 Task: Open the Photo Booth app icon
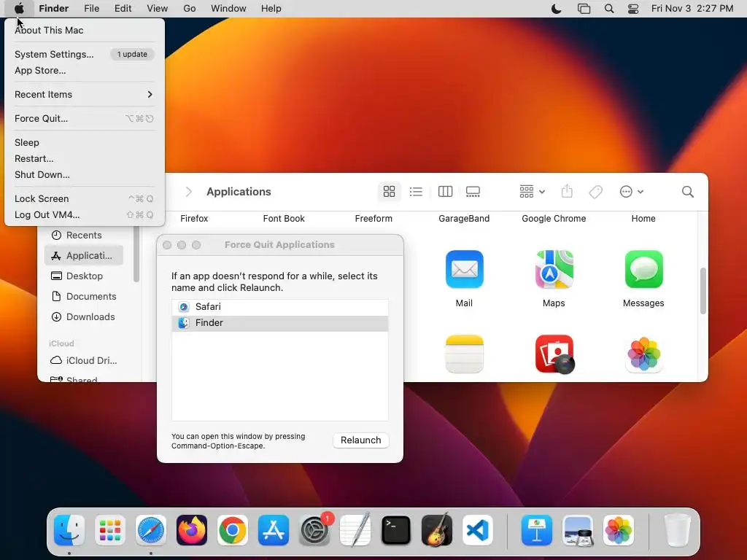point(554,354)
